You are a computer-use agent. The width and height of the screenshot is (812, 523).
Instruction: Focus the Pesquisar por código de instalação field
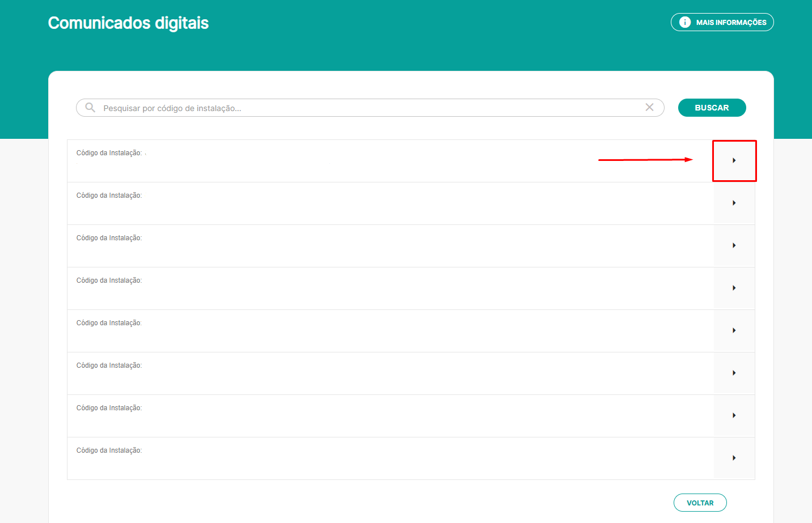tap(369, 108)
